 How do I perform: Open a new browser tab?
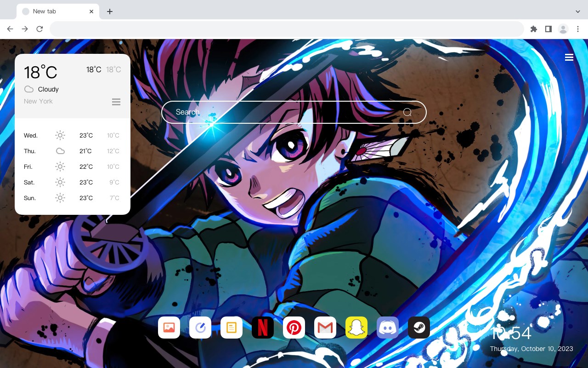click(109, 11)
